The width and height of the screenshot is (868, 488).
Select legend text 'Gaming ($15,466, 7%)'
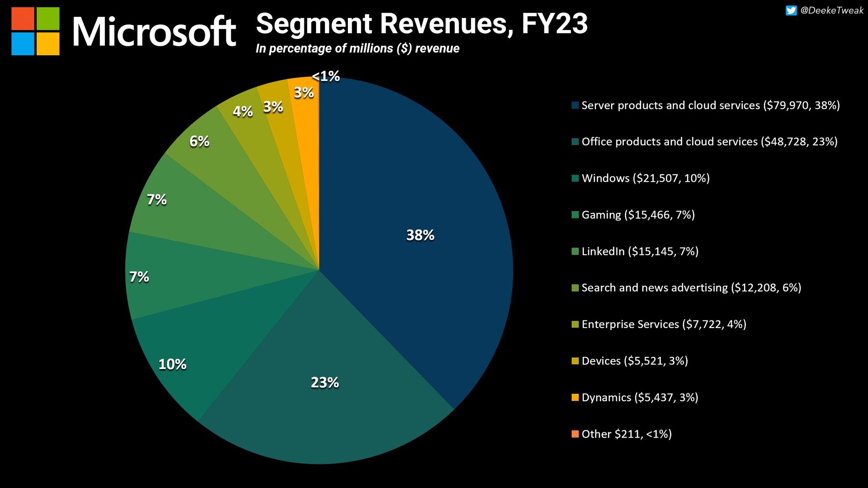tap(638, 215)
